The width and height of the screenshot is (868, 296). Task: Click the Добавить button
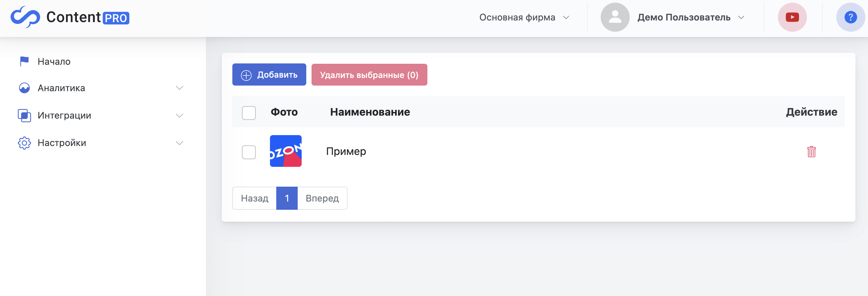click(x=269, y=75)
